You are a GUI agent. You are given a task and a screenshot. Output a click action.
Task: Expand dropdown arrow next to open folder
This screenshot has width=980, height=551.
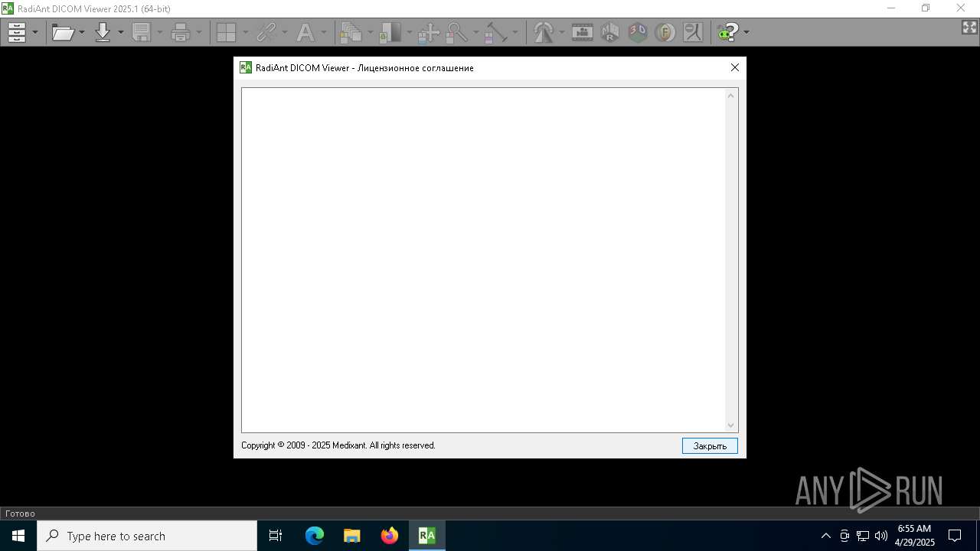pyautogui.click(x=82, y=32)
